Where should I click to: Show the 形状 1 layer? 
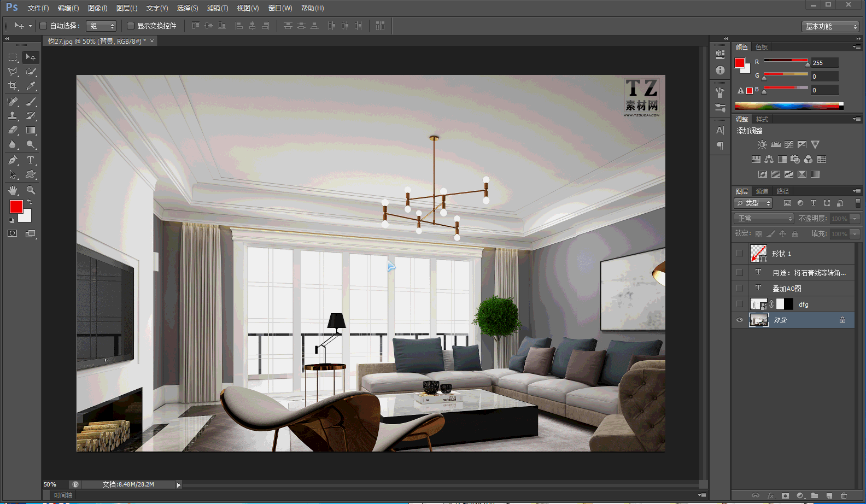coord(740,253)
